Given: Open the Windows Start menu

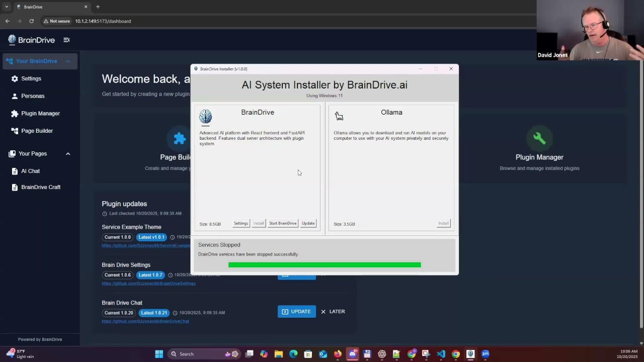Looking at the screenshot, I should 159,354.
